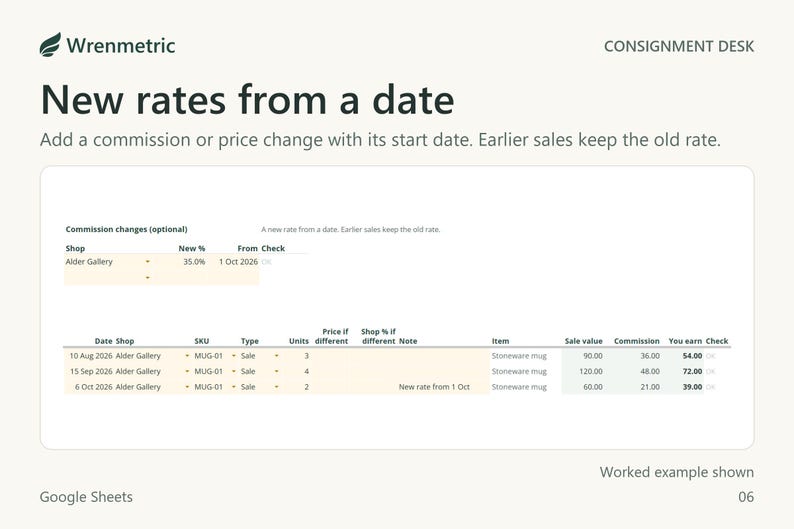Viewport: 794px width, 529px height.
Task: Select the You earn cell 54.00
Action: [683, 356]
